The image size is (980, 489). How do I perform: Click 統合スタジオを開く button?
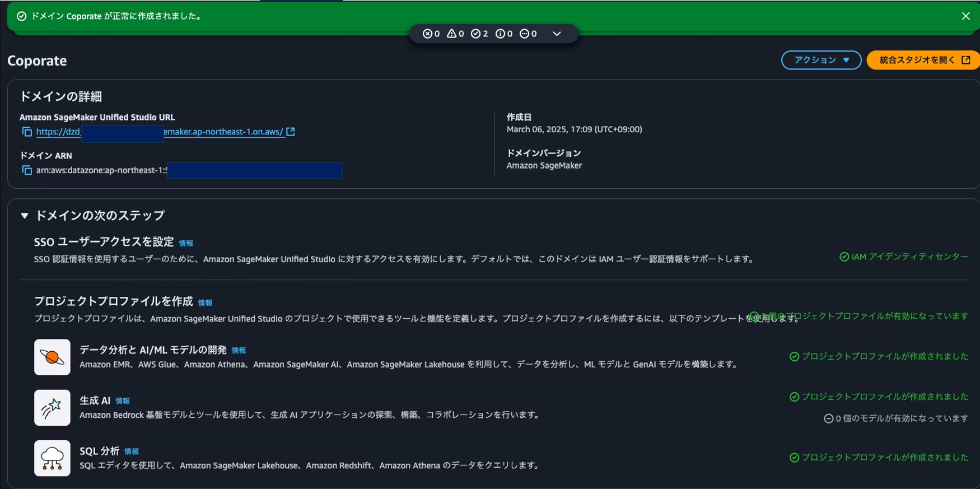pyautogui.click(x=924, y=60)
